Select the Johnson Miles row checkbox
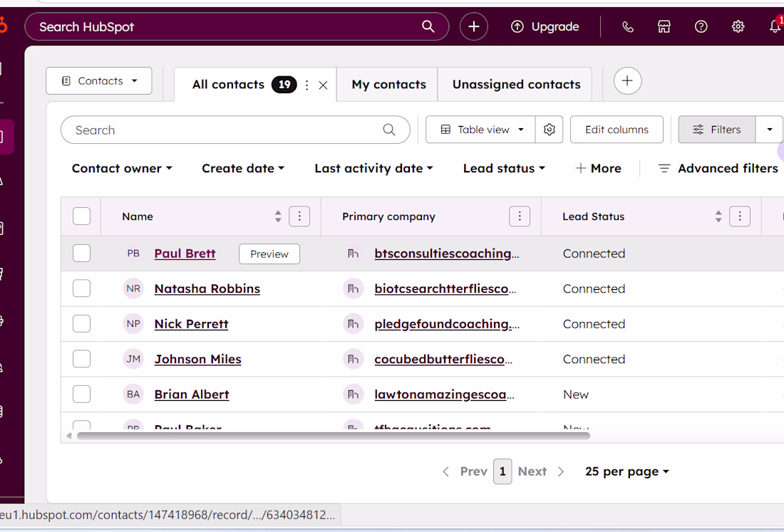This screenshot has height=532, width=784. pos(82,359)
